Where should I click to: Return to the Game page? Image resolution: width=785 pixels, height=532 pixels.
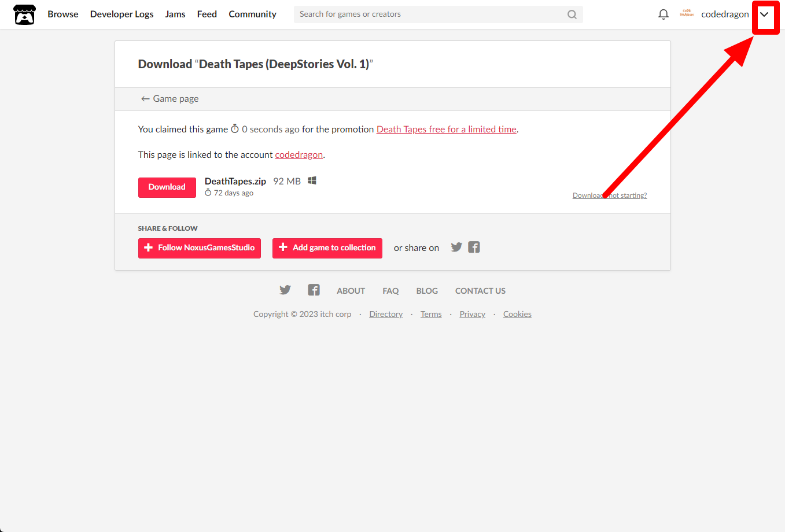170,99
